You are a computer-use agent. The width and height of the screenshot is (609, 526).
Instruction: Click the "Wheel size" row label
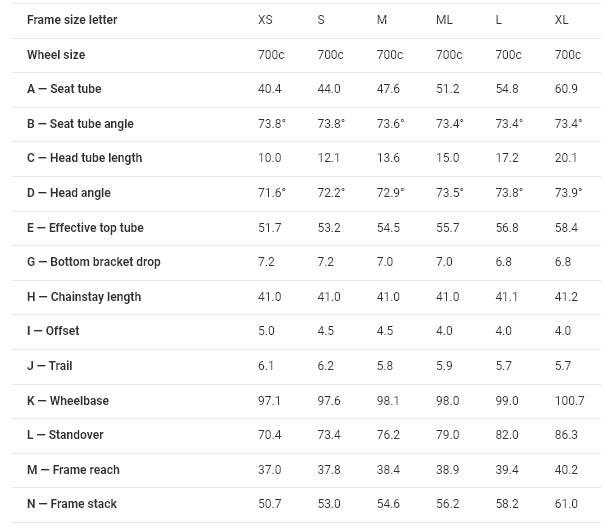[56, 55]
